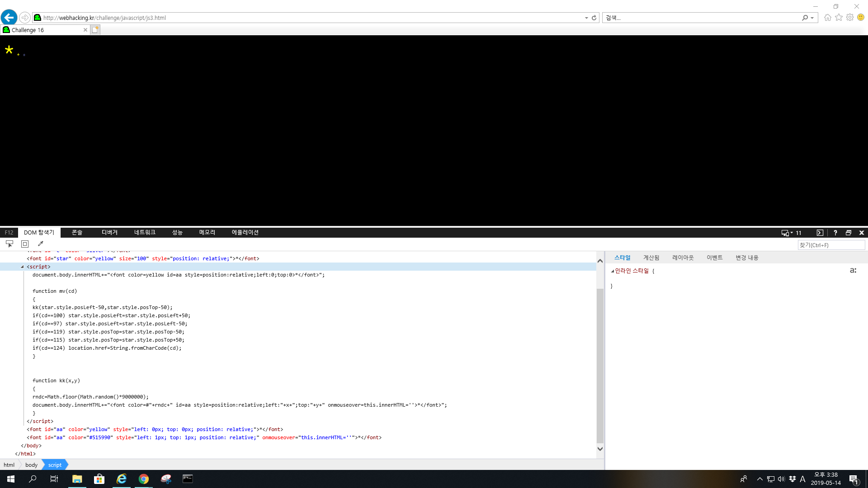
Task: Open the 레이아웃 layout tab
Action: (x=683, y=258)
